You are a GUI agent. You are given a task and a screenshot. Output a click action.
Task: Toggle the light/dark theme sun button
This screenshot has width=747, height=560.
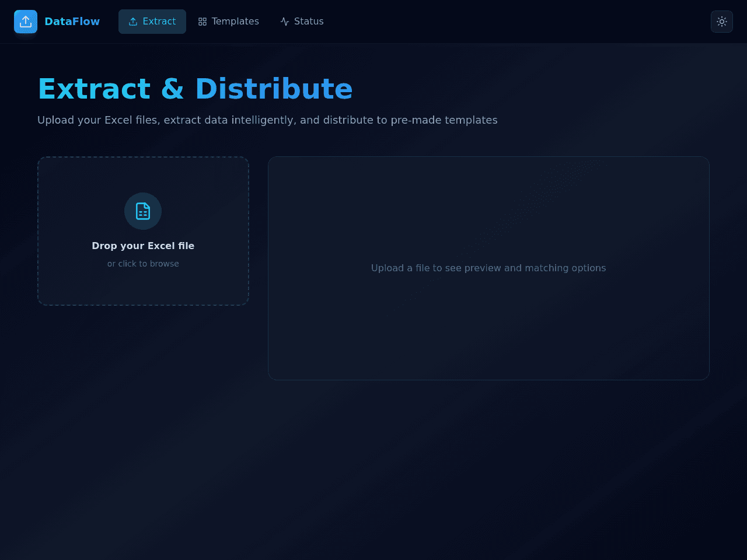point(722,22)
